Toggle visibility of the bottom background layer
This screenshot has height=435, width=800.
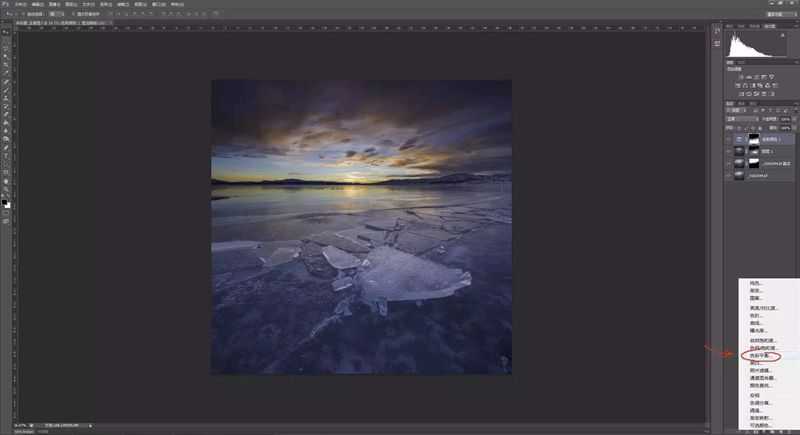pos(728,175)
